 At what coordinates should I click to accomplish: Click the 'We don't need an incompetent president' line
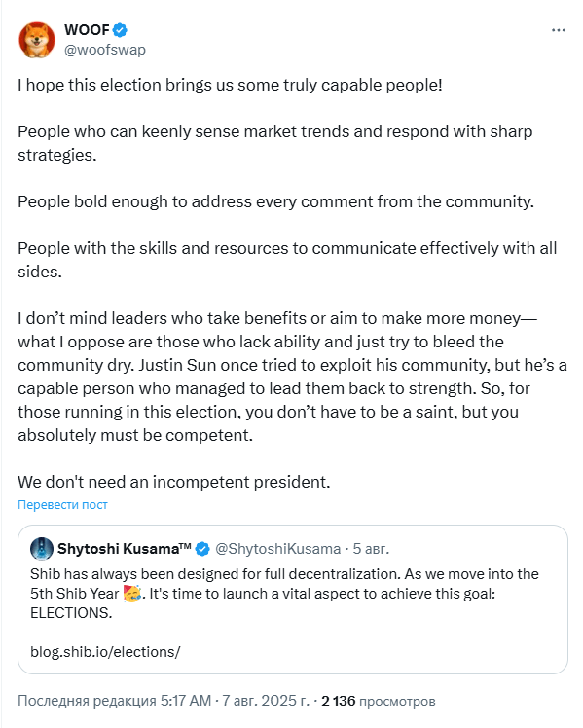(x=174, y=482)
